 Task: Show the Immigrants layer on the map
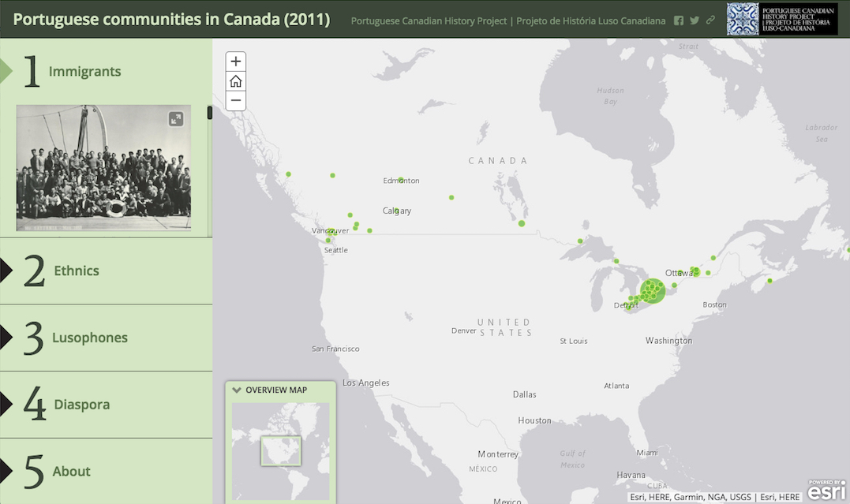(85, 70)
